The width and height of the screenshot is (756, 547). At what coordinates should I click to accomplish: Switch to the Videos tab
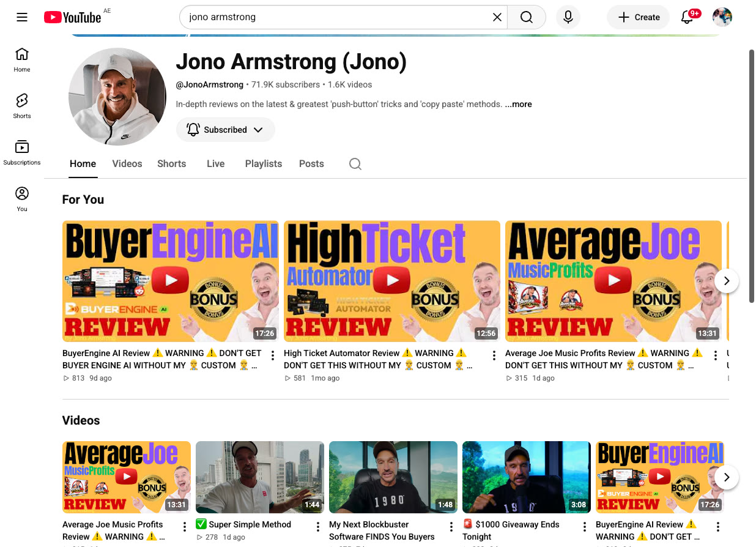(127, 163)
